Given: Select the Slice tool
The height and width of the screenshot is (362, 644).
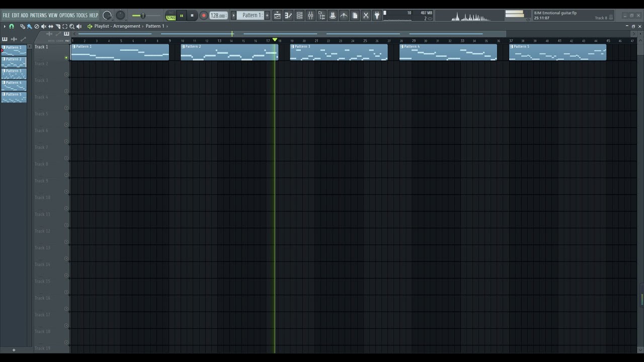Looking at the screenshot, I should click(x=57, y=26).
